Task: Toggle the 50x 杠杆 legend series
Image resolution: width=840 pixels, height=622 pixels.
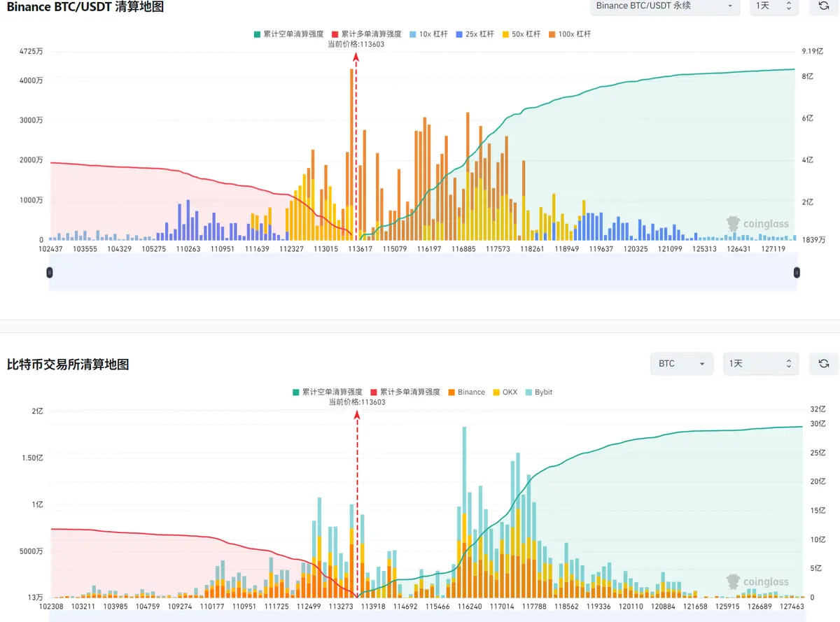Action: pos(521,34)
